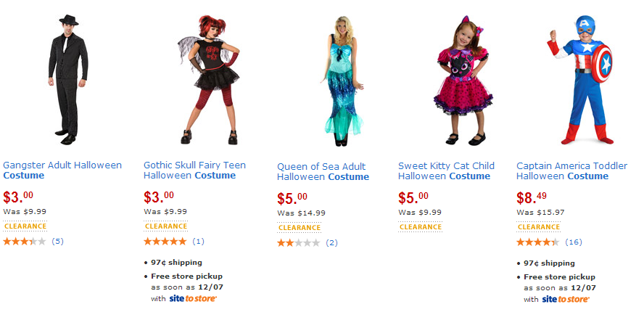Open the (5) reviews for Gangster costume
Image resolution: width=644 pixels, height=328 pixels.
click(x=58, y=241)
